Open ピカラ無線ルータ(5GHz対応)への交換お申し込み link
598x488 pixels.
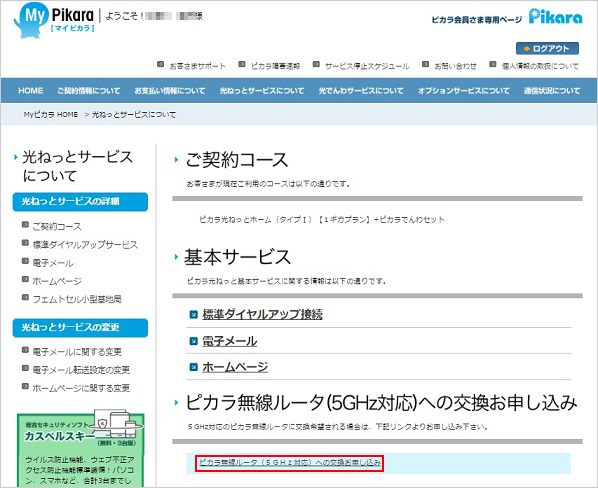290,463
